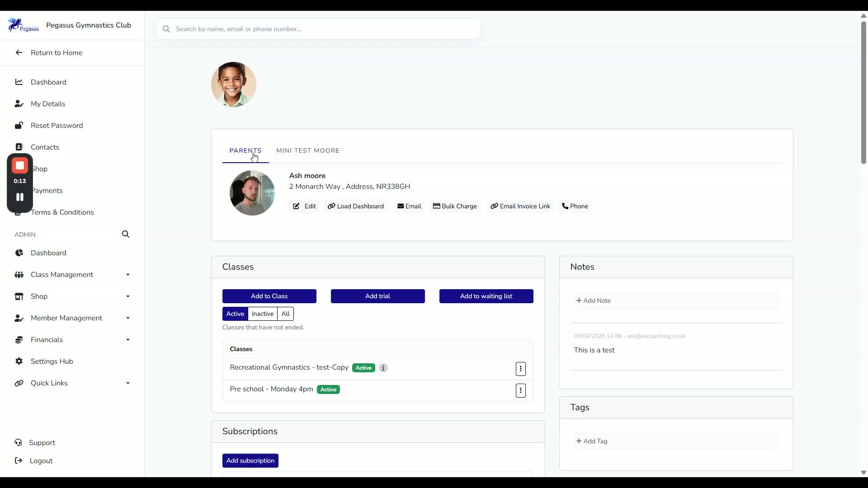This screenshot has height=488, width=868.
Task: Show Active classes filter
Action: click(235, 314)
